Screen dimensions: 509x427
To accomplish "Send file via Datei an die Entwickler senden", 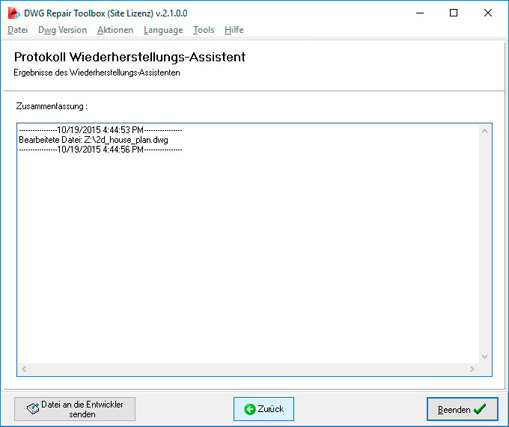I will (75, 409).
